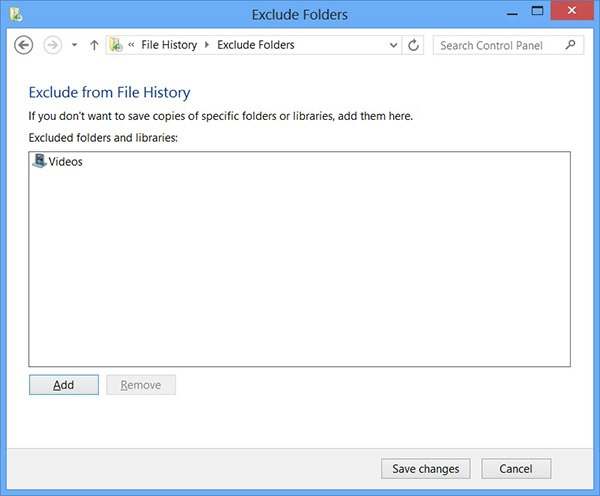The width and height of the screenshot is (600, 496).
Task: Select Exclude Folders breadcrumb segment
Action: tap(255, 45)
